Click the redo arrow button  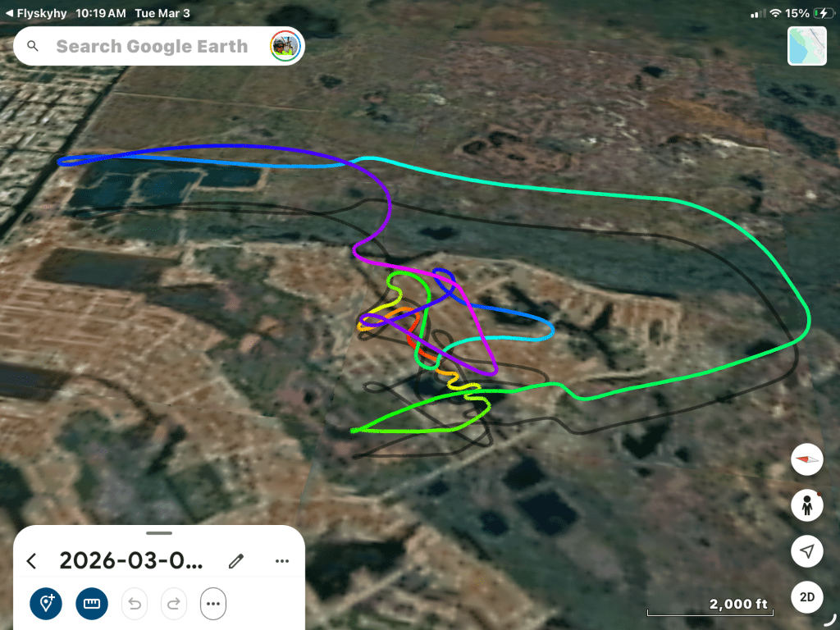[174, 604]
